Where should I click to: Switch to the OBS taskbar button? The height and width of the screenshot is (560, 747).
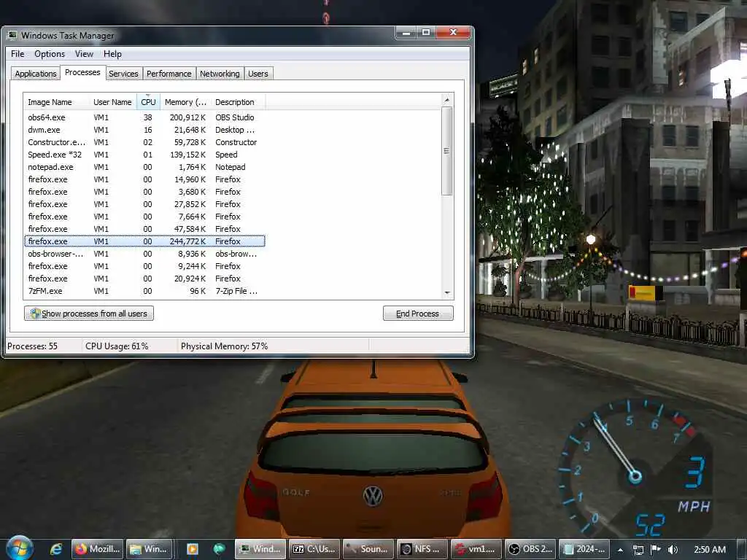click(x=530, y=549)
